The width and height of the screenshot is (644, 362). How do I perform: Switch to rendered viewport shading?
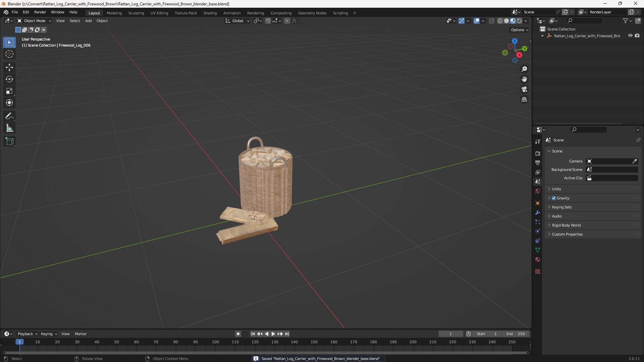519,21
